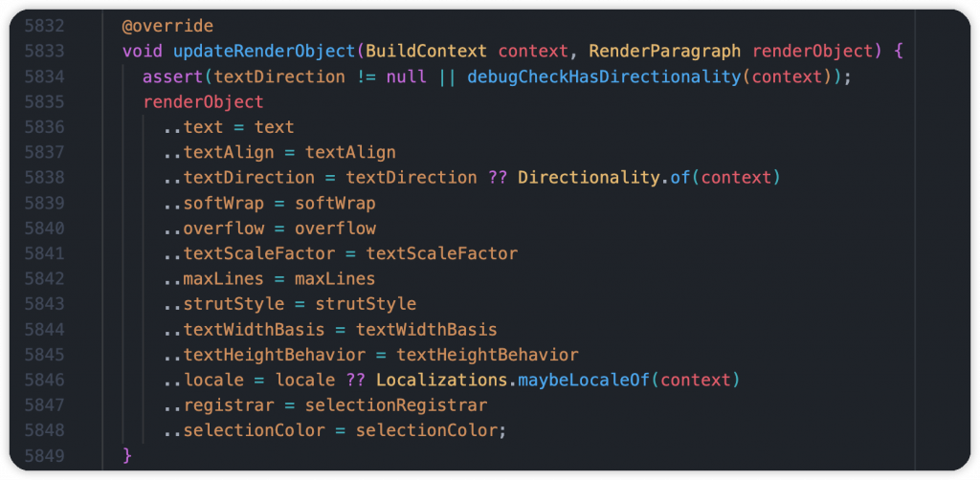Click Localizations class name
The image size is (980, 480).
(x=442, y=381)
